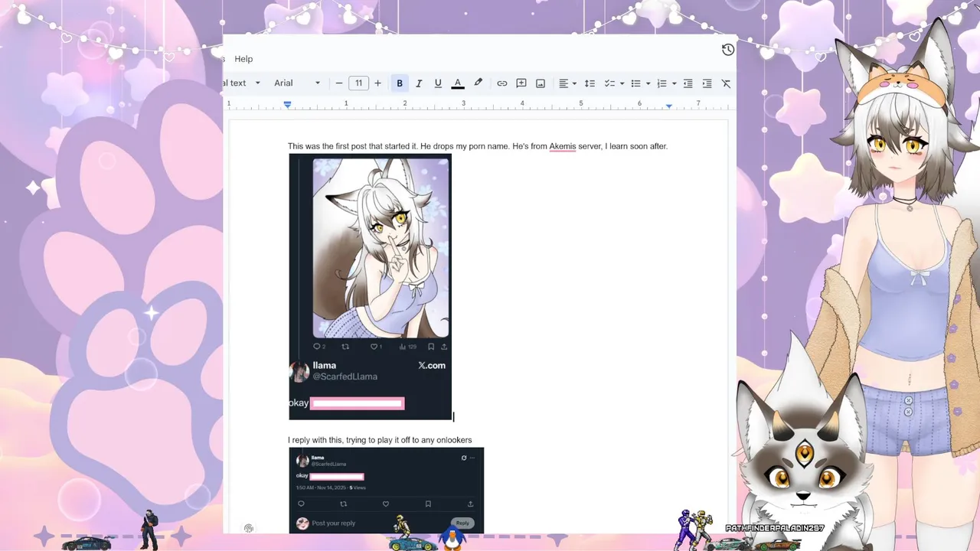Click the right indent marker on the ruler
Viewport: 980px width, 551px height.
[668, 106]
